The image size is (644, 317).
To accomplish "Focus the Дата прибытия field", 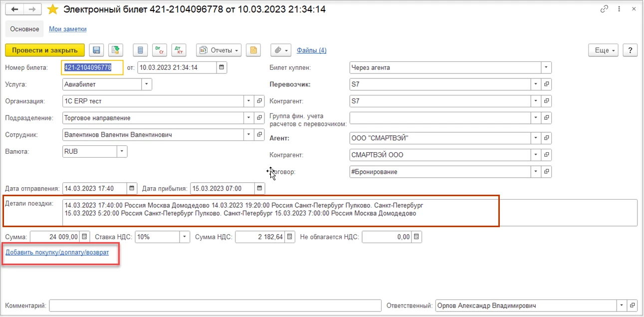I will pos(222,188).
